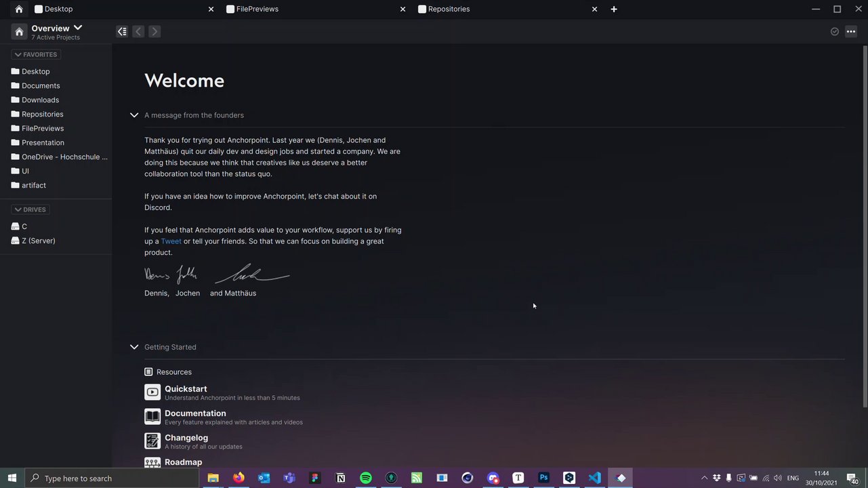868x488 pixels.
Task: Open Cinema 4D from the taskbar
Action: [468, 478]
